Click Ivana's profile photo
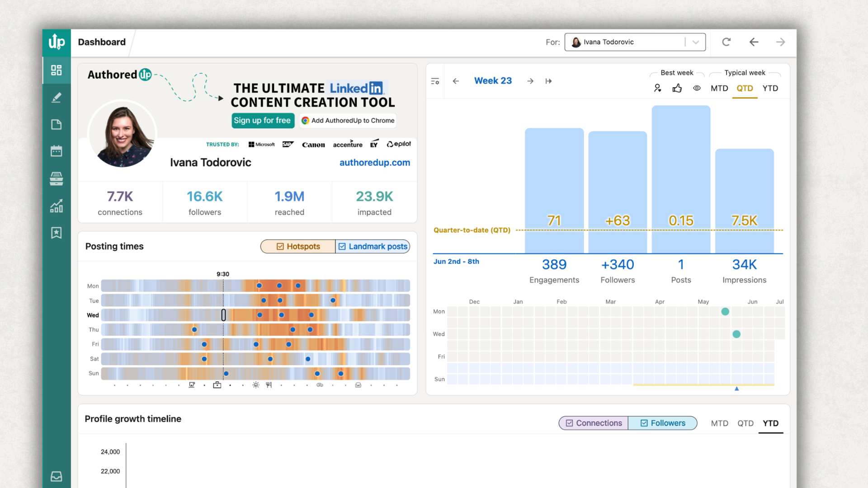868x488 pixels. click(123, 134)
